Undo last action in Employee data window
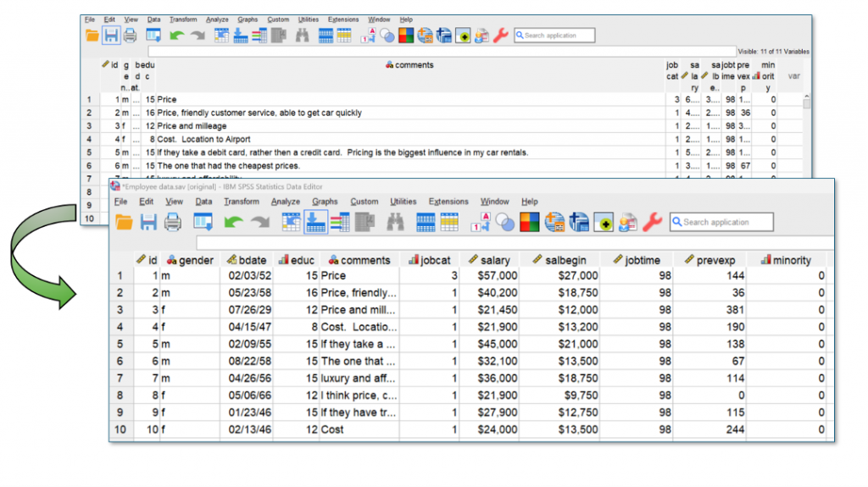The image size is (868, 487). pos(232,222)
